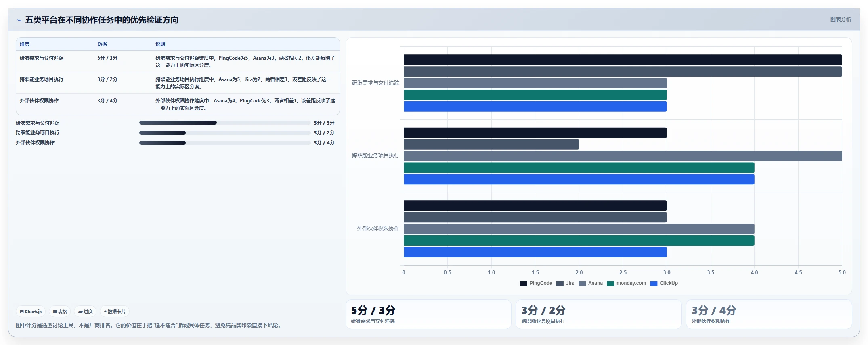Click the footnote beginning 图中评分是选型讨论工具
Screen dimensions: 868x345
coord(149,325)
